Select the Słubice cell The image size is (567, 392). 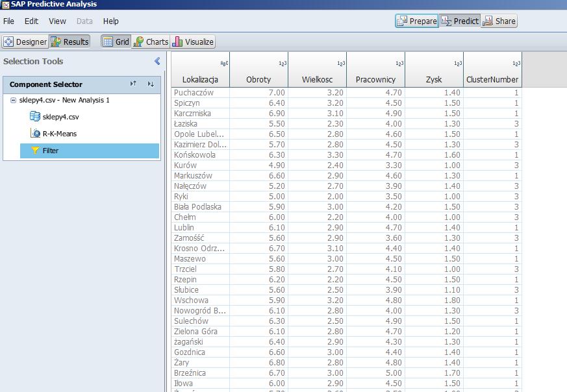click(x=200, y=289)
